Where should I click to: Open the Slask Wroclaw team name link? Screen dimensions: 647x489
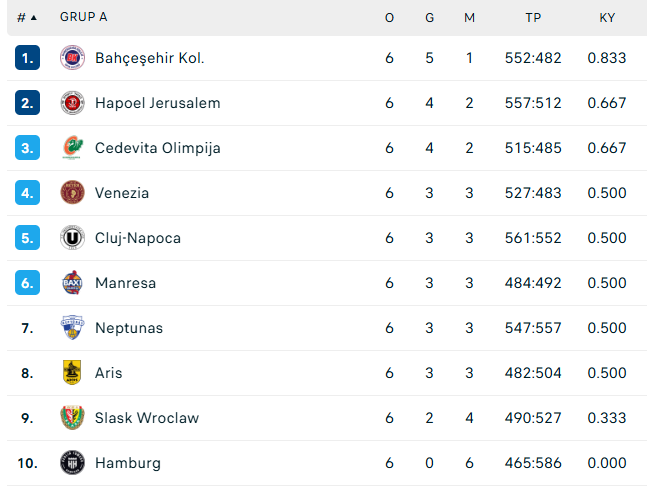(146, 418)
